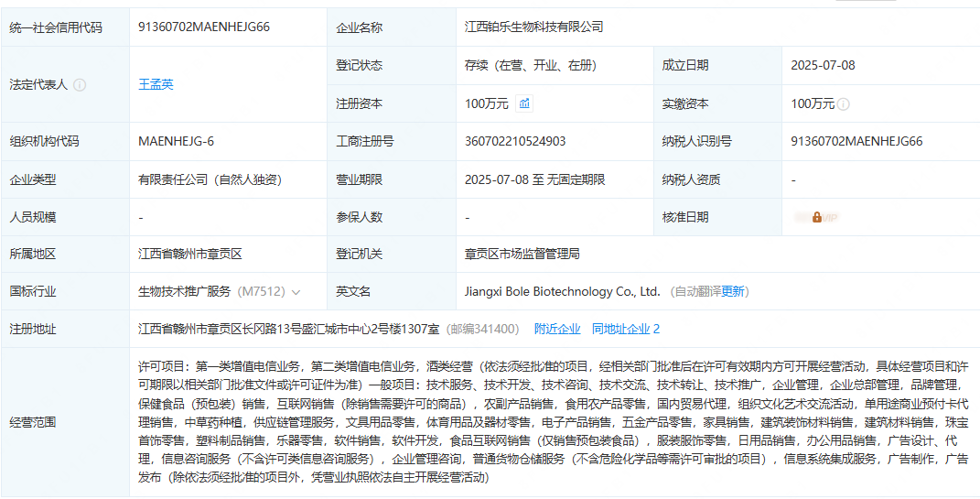The image size is (980, 499).
Task: Click the 实缴资本 label cell
Action: coord(717,103)
